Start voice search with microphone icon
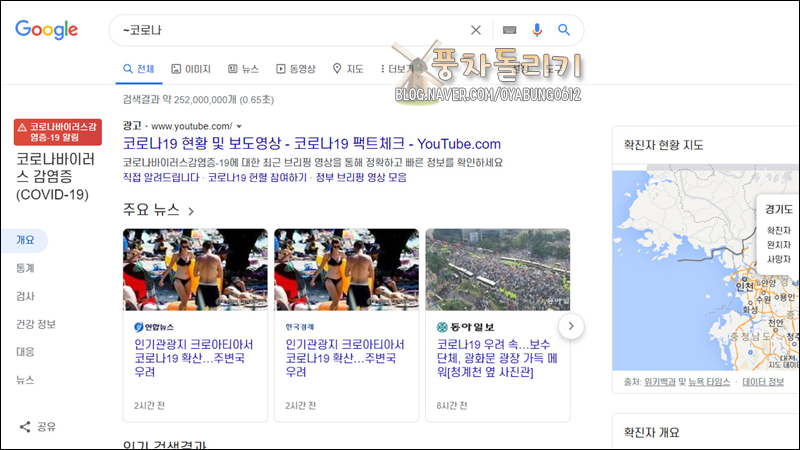800x450 pixels. tap(537, 30)
